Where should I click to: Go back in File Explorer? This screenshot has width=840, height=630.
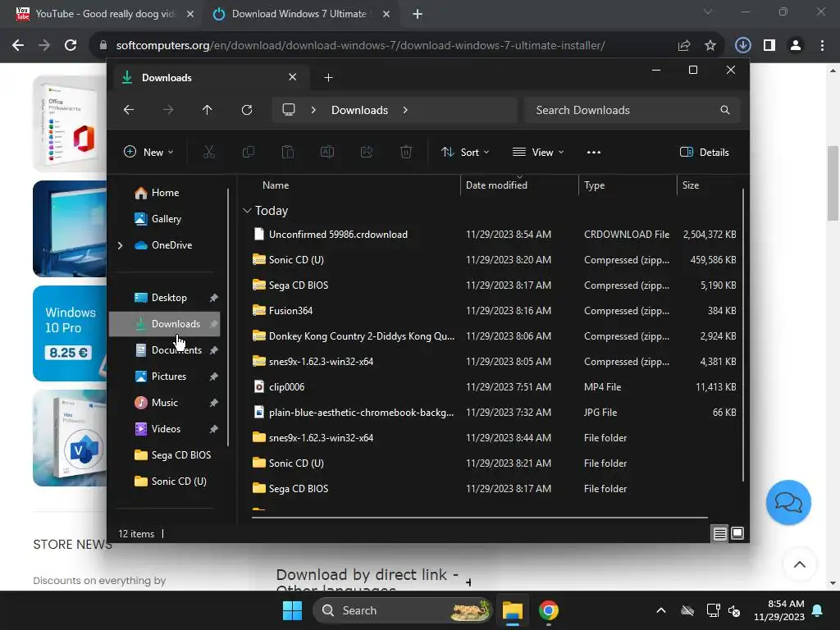[x=129, y=110]
